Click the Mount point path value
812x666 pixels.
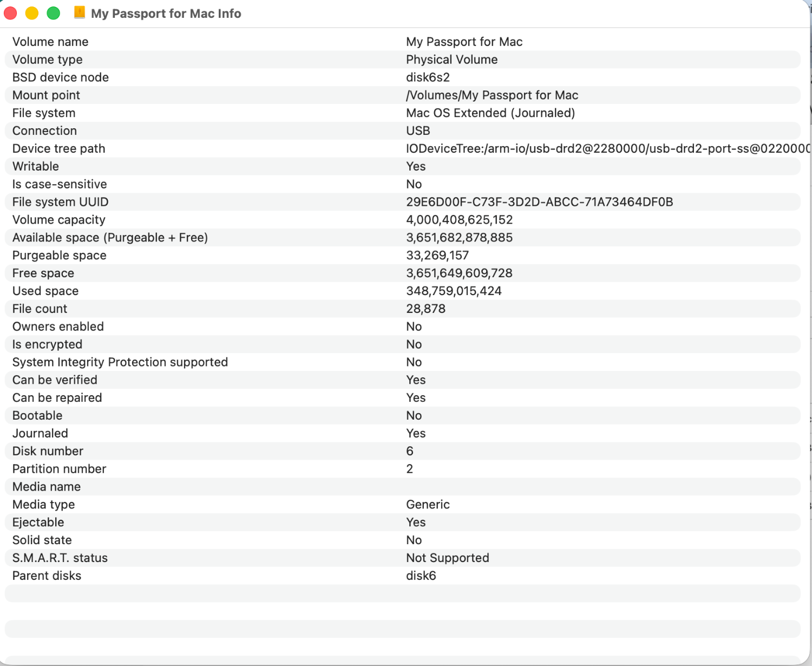[x=492, y=95]
